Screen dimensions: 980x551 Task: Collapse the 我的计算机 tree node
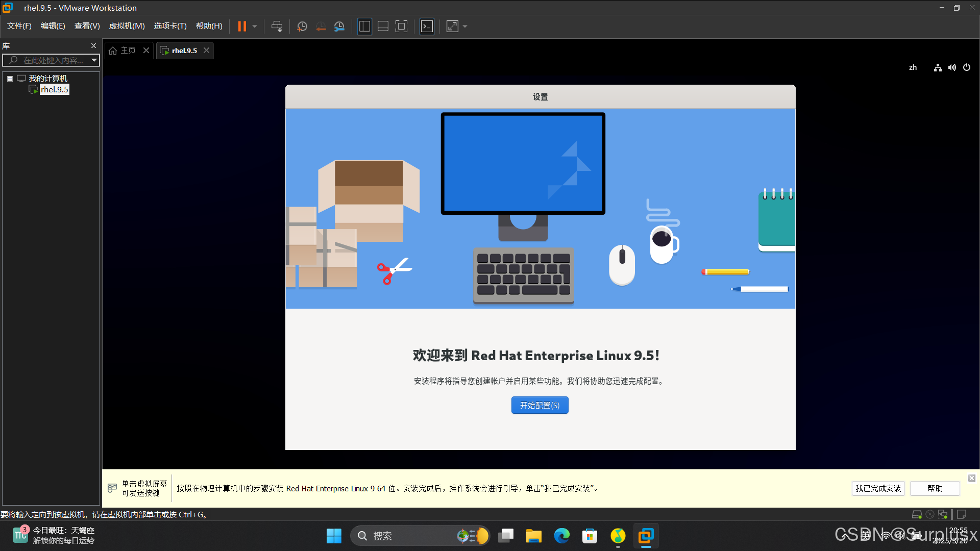tap(10, 79)
